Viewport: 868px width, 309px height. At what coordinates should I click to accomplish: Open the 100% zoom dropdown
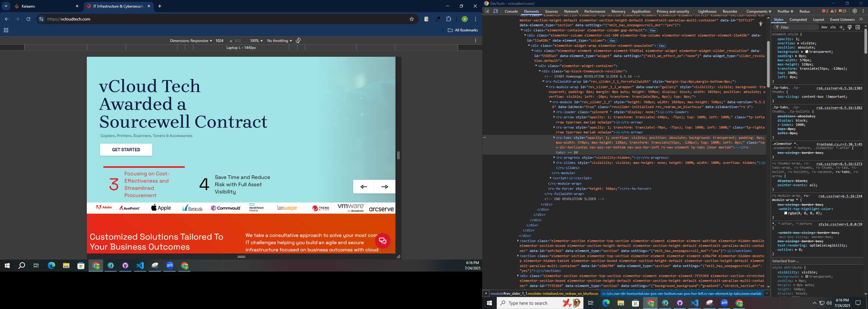(x=256, y=40)
